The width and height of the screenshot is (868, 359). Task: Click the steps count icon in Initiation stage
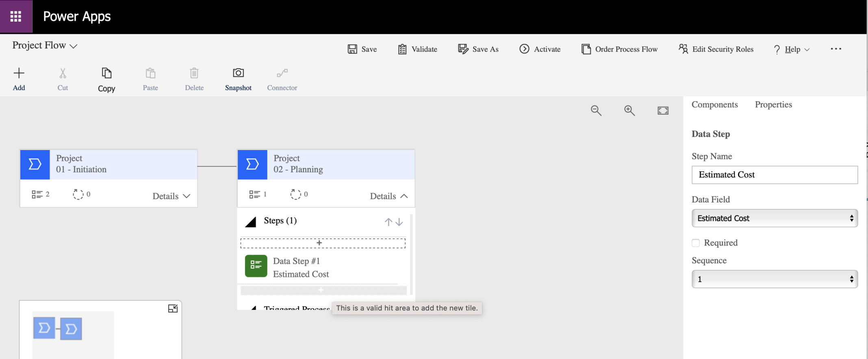37,194
